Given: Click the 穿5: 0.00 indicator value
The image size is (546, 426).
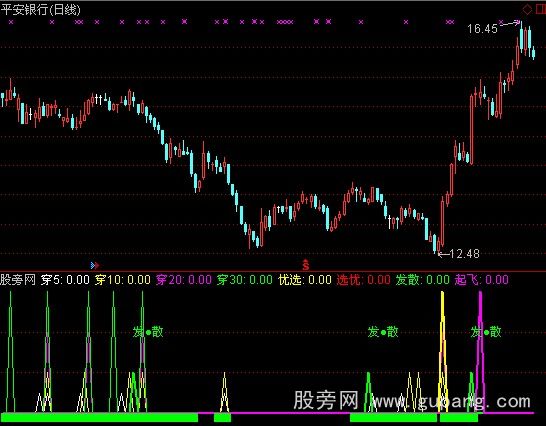Looking at the screenshot, I should tap(65, 279).
